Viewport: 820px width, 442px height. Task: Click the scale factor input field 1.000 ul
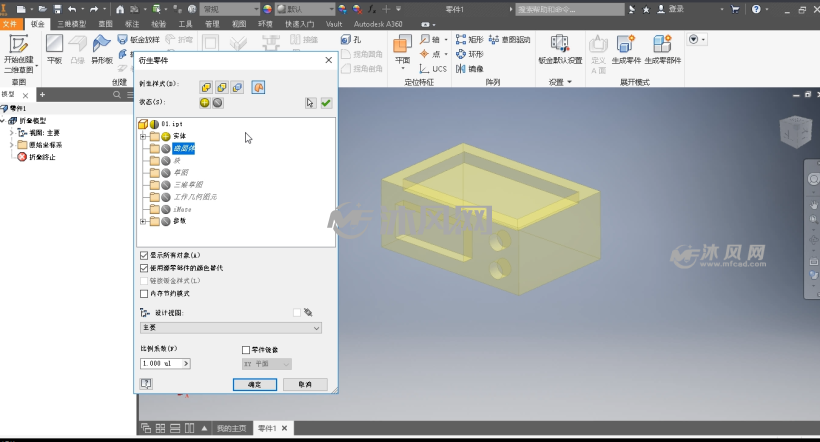pyautogui.click(x=161, y=363)
